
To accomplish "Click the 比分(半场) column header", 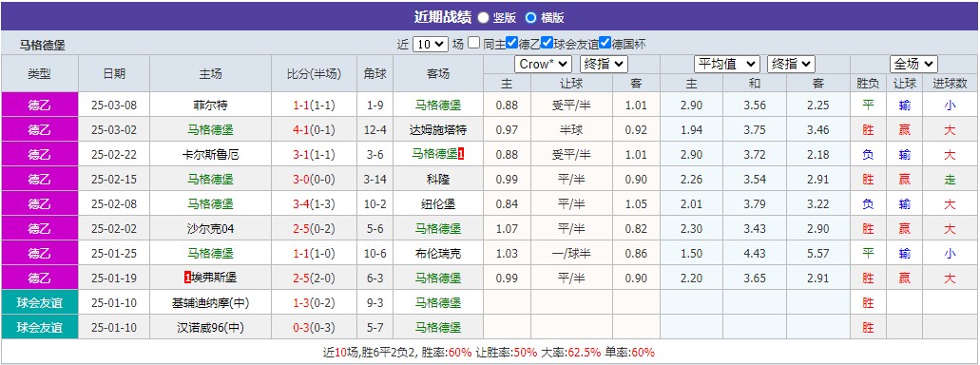I will pyautogui.click(x=315, y=74).
